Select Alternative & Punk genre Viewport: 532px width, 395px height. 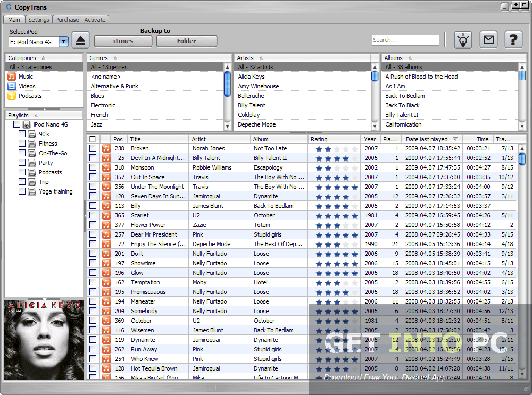click(x=155, y=86)
